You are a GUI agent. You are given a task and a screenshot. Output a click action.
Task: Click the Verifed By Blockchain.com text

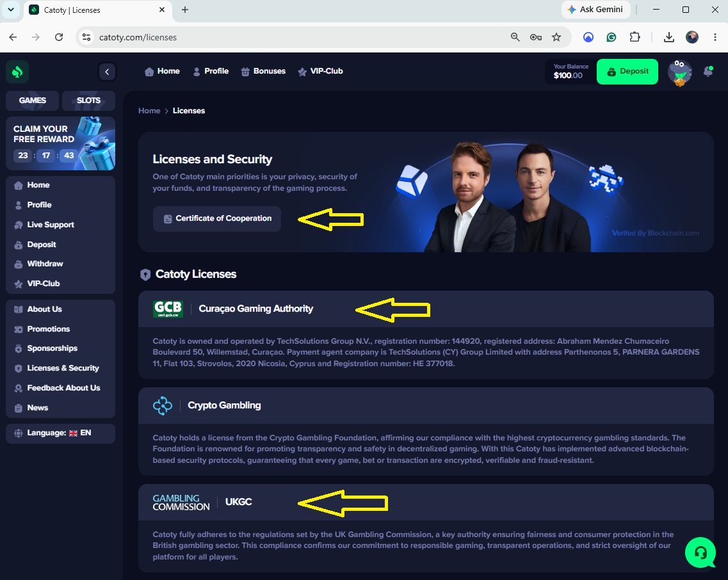(x=656, y=233)
